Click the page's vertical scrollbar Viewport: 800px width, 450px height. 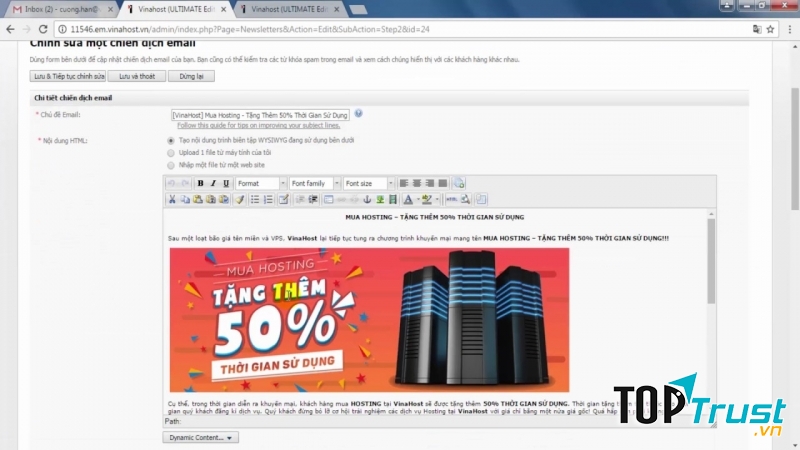795,148
